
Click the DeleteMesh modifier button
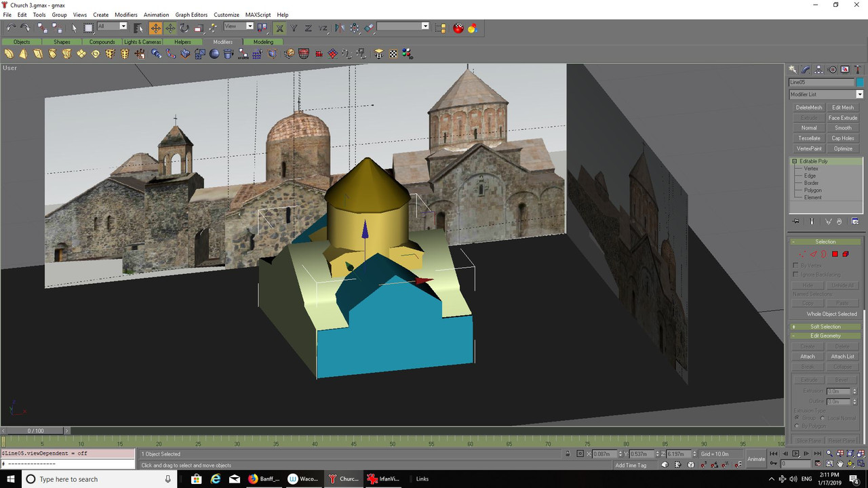[x=809, y=107]
